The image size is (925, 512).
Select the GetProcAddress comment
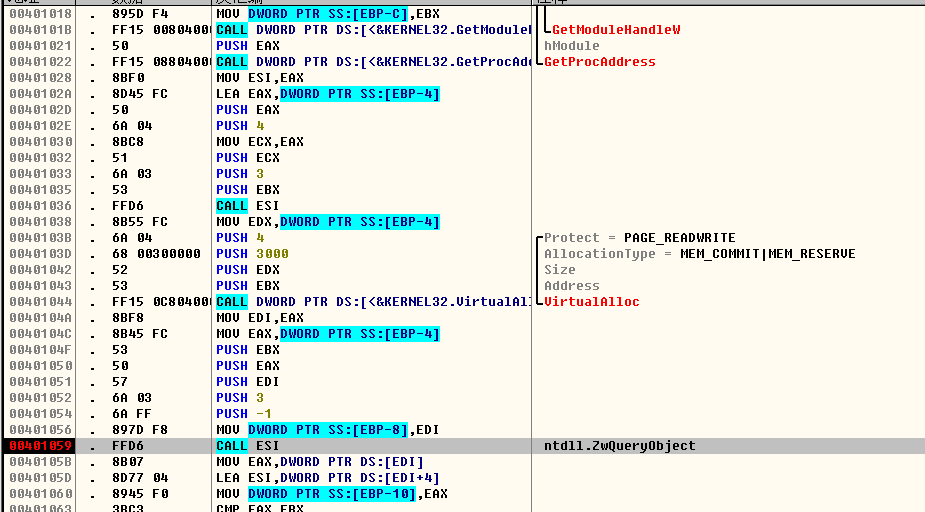point(599,61)
